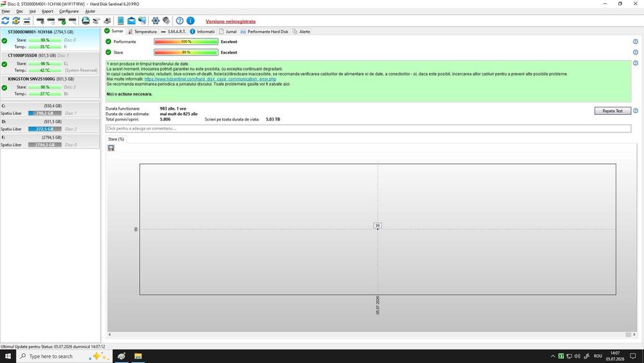This screenshot has height=363, width=644.
Task: Open the Ajutor menu
Action: tap(90, 11)
